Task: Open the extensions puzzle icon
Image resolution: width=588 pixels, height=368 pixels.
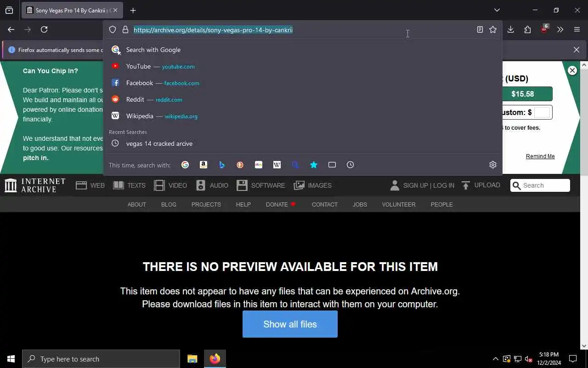Action: tap(527, 29)
